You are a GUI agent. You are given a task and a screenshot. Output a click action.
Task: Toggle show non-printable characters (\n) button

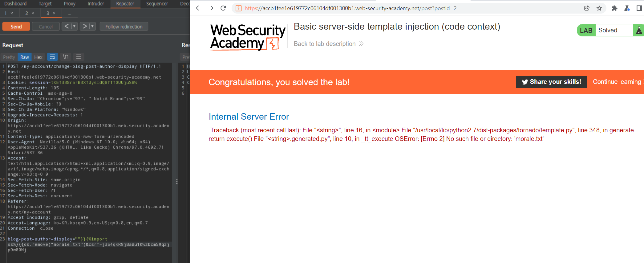coord(66,57)
